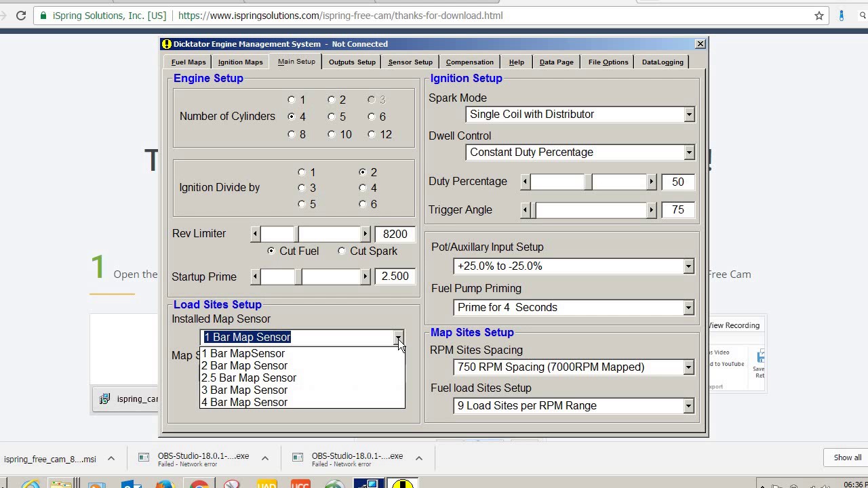Choose 2.5 Bar Map Sensor option

tap(248, 378)
